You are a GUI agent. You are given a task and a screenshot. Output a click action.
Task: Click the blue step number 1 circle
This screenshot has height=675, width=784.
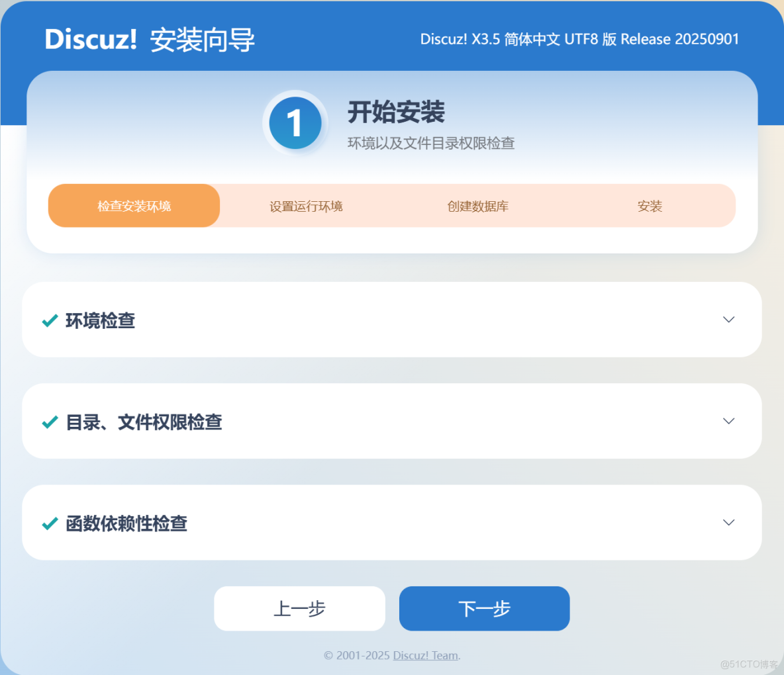295,122
